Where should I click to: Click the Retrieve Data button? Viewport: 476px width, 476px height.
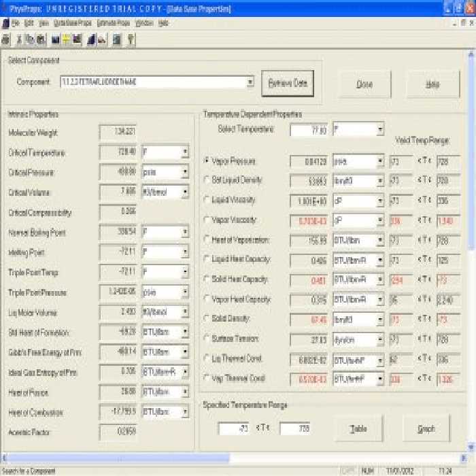click(288, 83)
